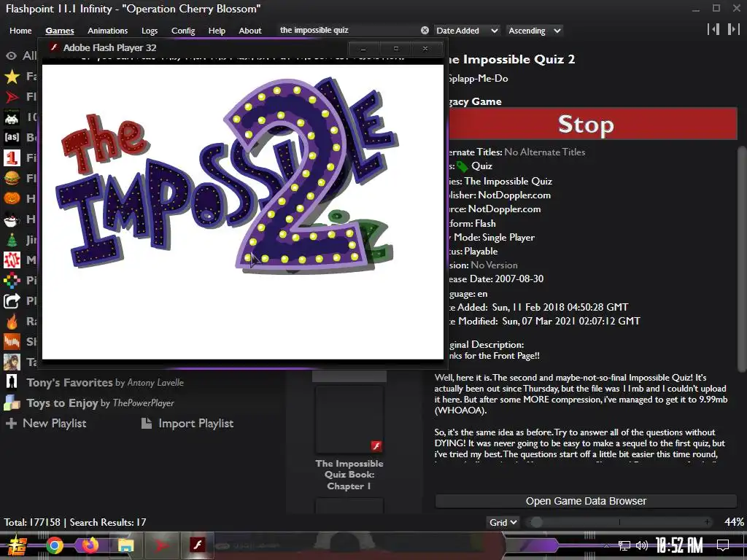Image resolution: width=747 pixels, height=560 pixels.
Task: Open the red gear playlist icon
Action: (x=12, y=260)
